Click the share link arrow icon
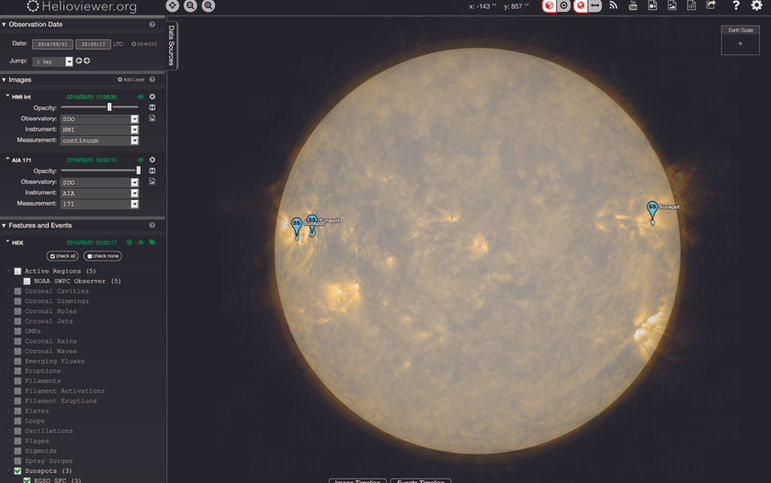 point(711,5)
